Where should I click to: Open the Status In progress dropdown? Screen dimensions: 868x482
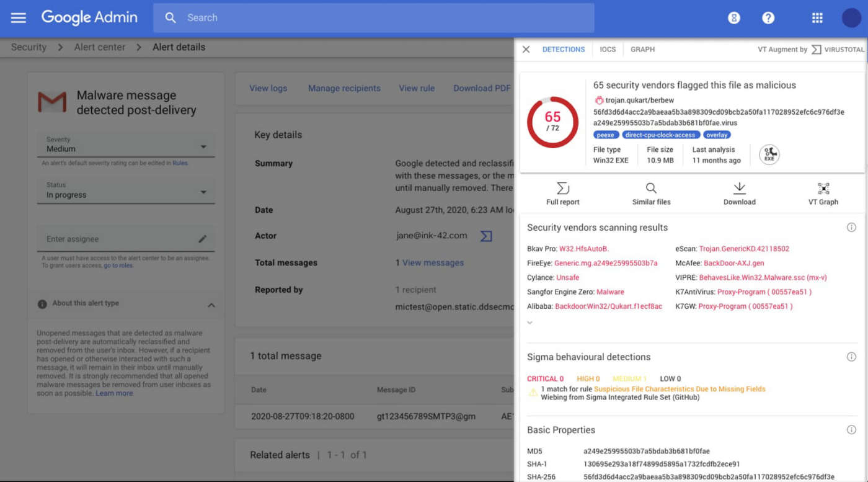203,192
